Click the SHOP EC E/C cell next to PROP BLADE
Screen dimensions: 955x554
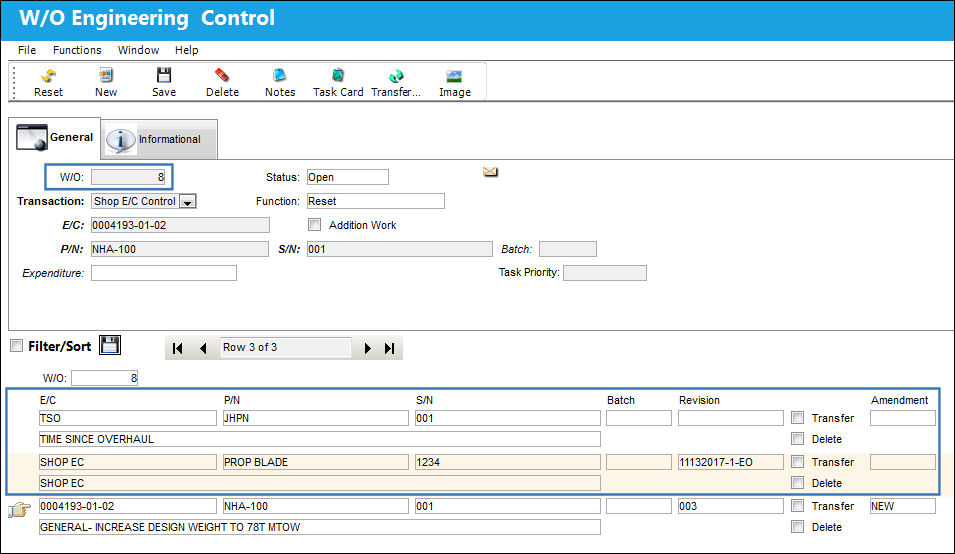coord(128,462)
